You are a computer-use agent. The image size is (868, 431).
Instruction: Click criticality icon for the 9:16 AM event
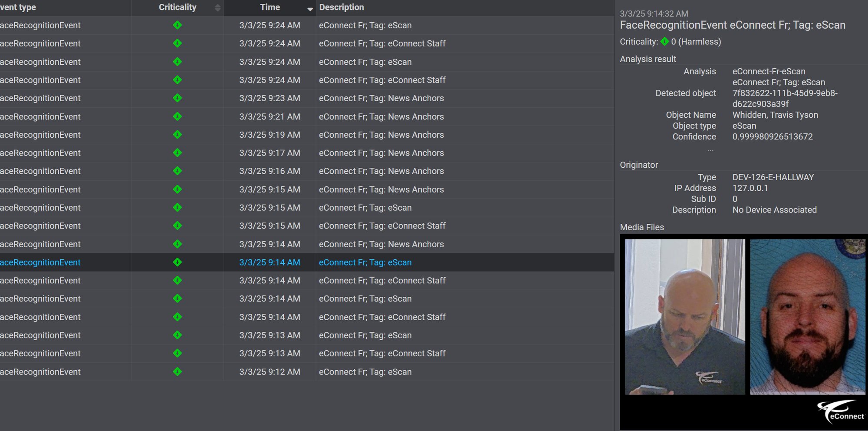point(177,171)
